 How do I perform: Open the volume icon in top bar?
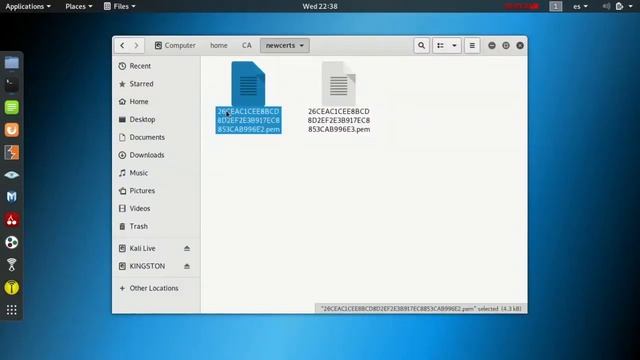click(x=606, y=6)
